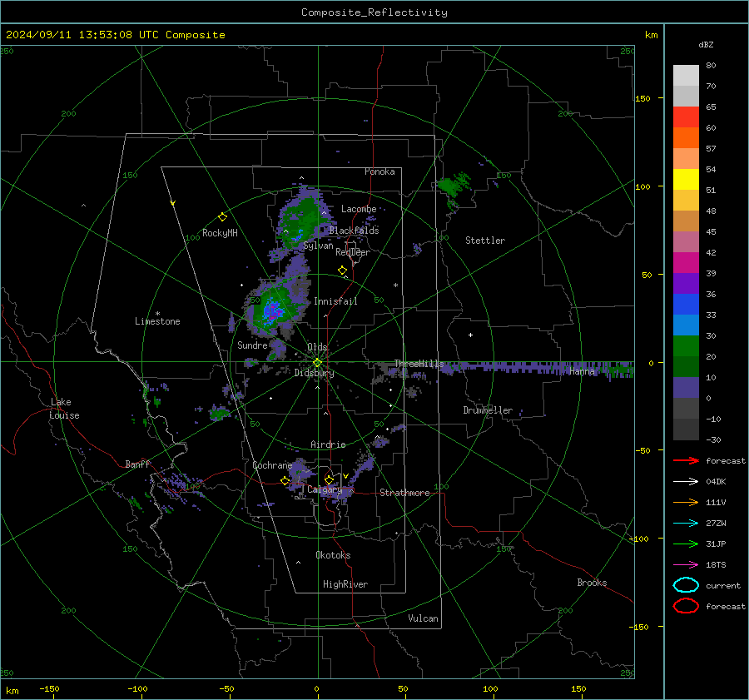The height and width of the screenshot is (700, 749).
Task: Click the heavy precipitation cell west of Innisfail
Action: pos(273,309)
